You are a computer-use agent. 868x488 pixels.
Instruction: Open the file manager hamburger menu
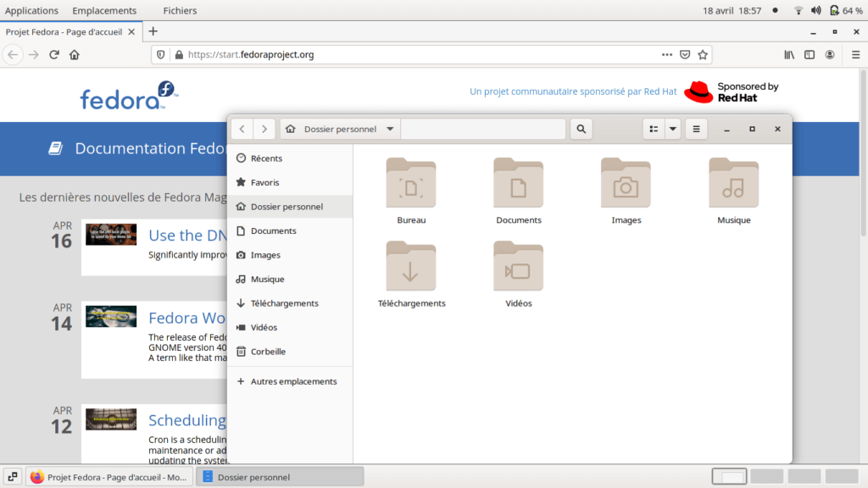pyautogui.click(x=697, y=129)
